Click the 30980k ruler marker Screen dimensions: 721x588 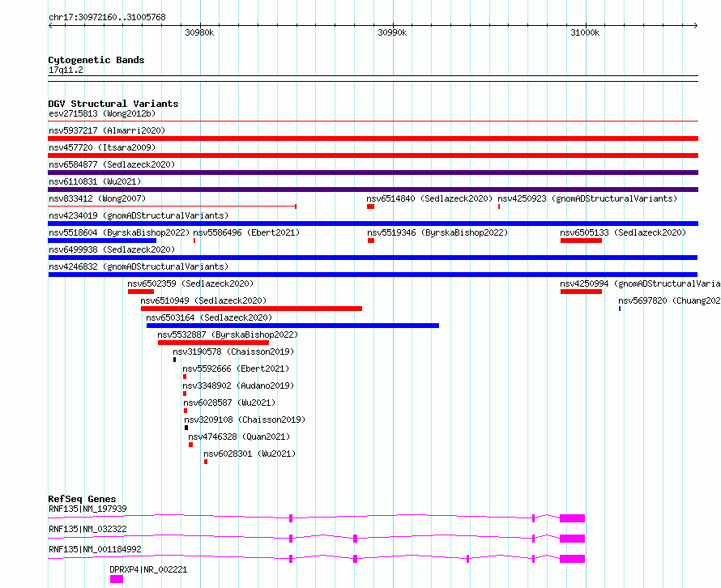click(199, 32)
